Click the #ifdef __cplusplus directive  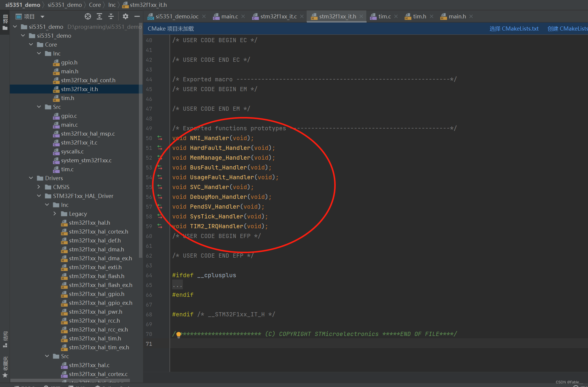(x=204, y=275)
